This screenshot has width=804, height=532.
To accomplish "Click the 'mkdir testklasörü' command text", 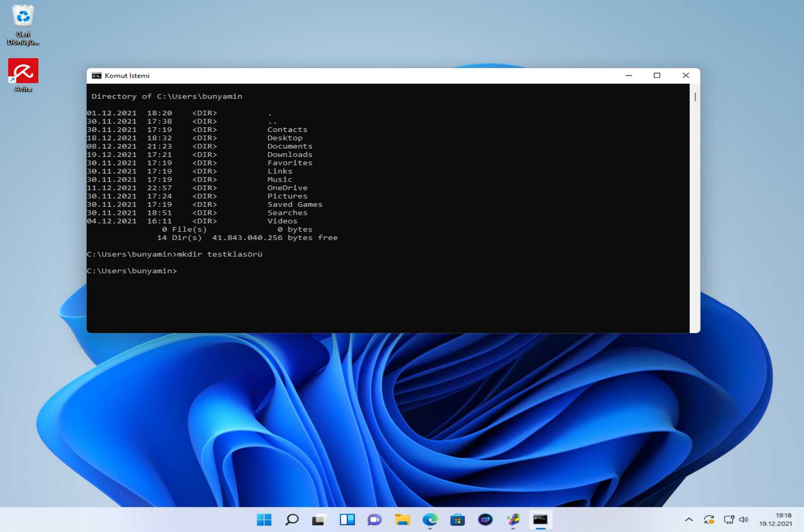I will click(x=220, y=254).
